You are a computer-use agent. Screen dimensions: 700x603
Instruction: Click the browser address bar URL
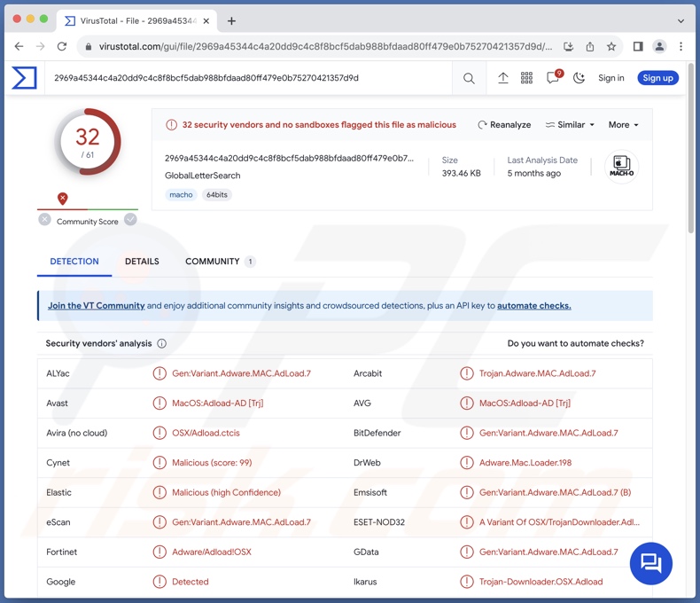click(x=325, y=46)
